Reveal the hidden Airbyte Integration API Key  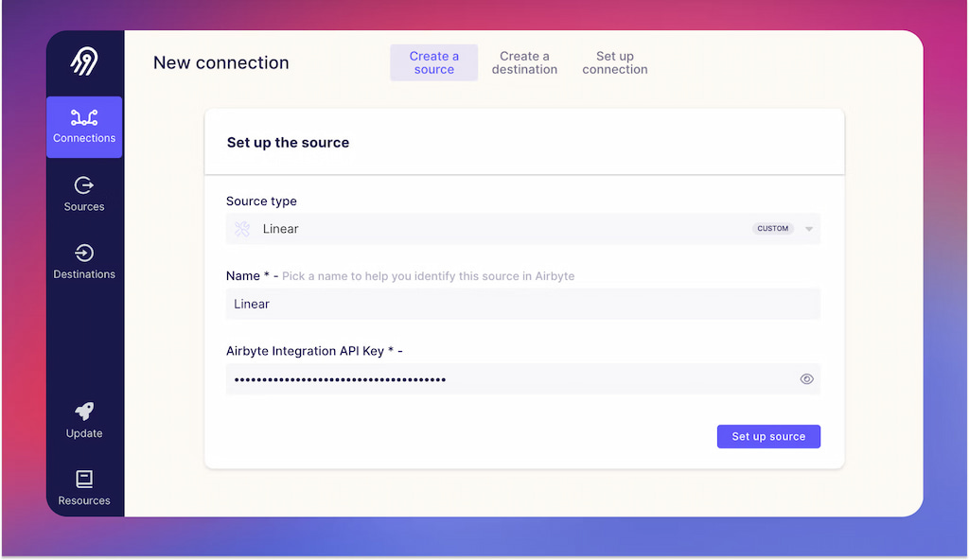(x=806, y=378)
